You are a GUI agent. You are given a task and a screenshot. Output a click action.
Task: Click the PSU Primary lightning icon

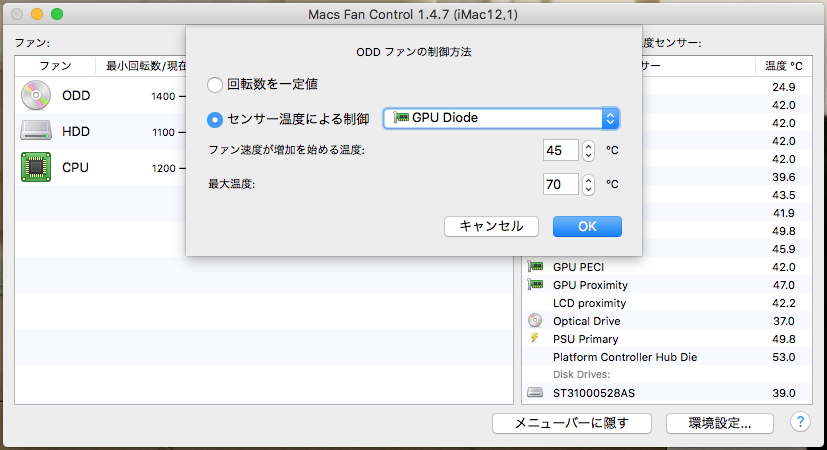[534, 338]
